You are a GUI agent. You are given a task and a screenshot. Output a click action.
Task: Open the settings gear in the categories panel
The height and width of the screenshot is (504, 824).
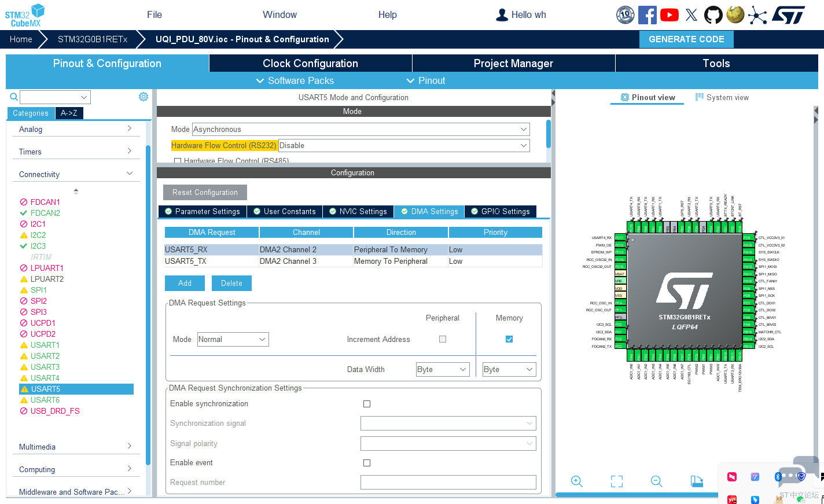point(144,97)
